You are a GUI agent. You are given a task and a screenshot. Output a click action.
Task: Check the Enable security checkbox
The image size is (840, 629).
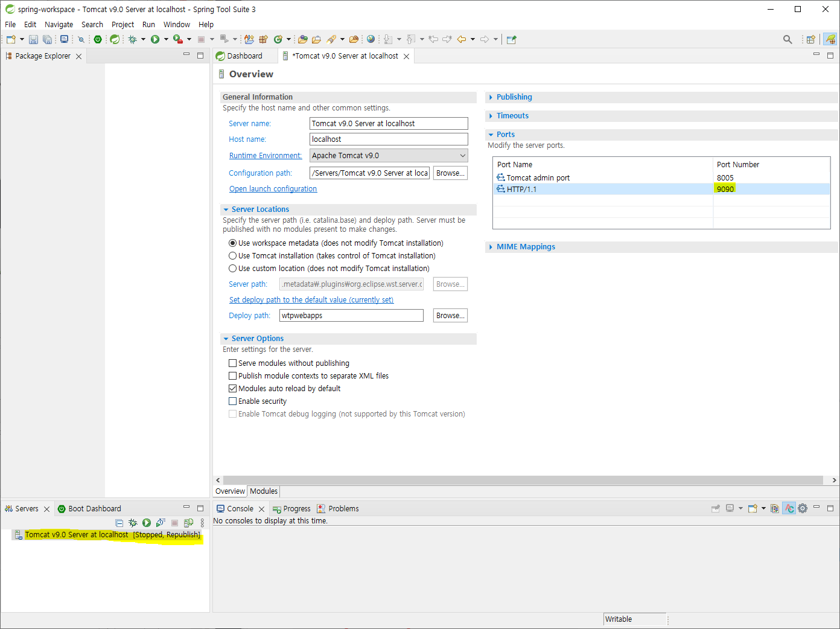click(x=232, y=401)
